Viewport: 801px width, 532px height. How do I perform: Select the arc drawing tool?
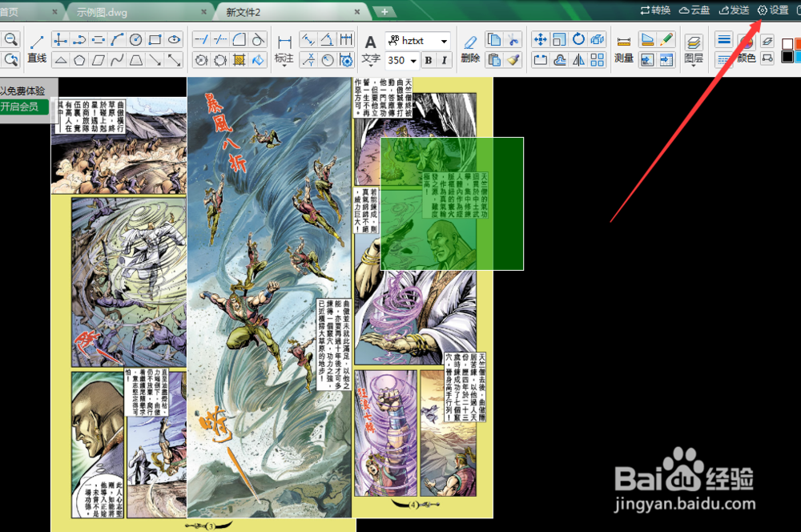click(117, 40)
